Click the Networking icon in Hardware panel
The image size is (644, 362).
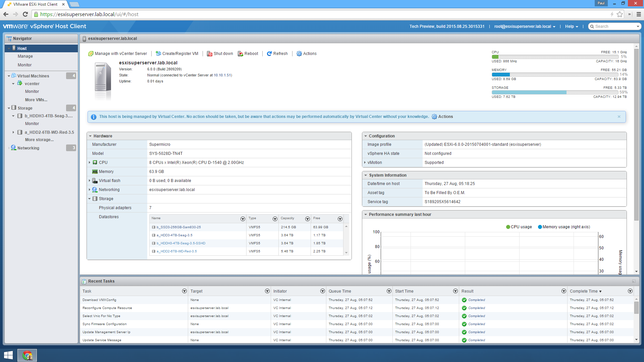(x=95, y=190)
